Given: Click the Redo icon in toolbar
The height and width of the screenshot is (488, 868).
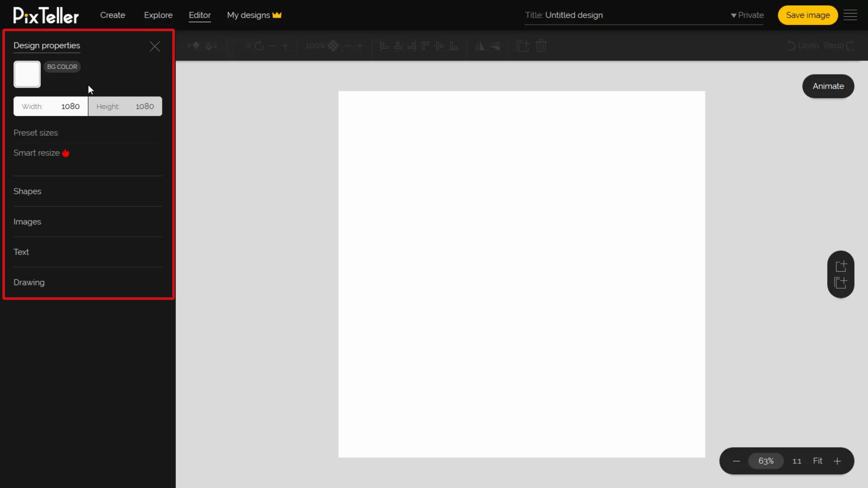Looking at the screenshot, I should 850,45.
